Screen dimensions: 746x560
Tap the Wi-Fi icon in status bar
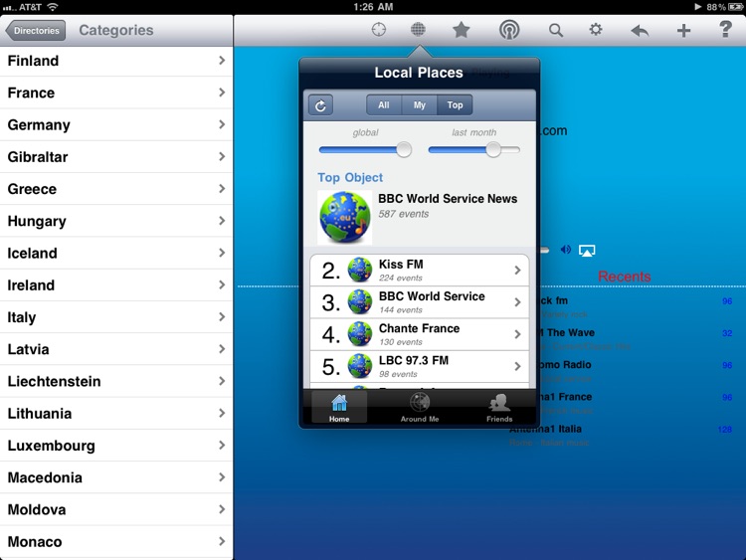(53, 7)
